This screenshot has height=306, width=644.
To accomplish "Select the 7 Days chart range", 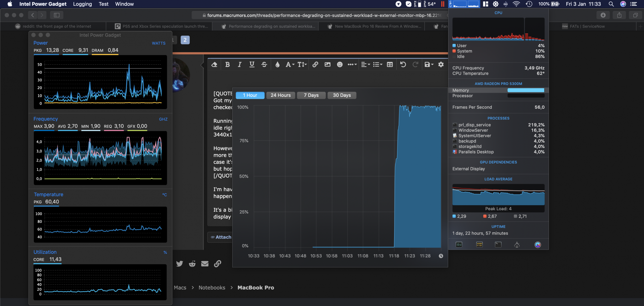I will (311, 95).
